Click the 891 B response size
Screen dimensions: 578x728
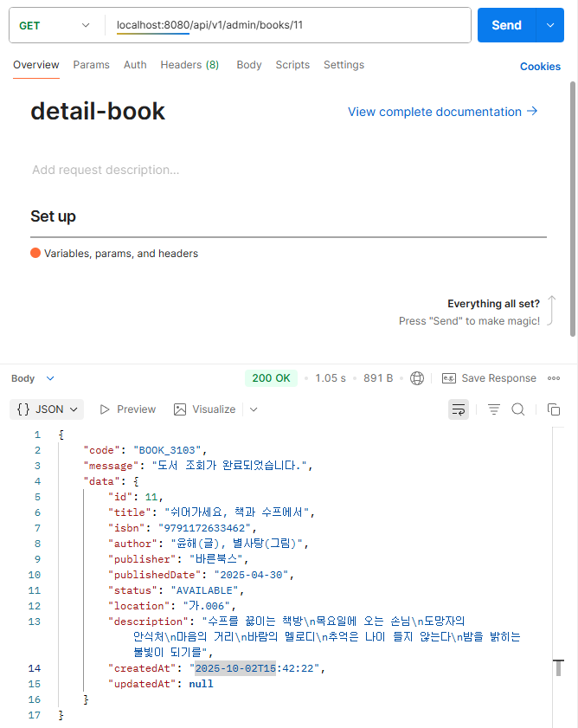pos(378,378)
